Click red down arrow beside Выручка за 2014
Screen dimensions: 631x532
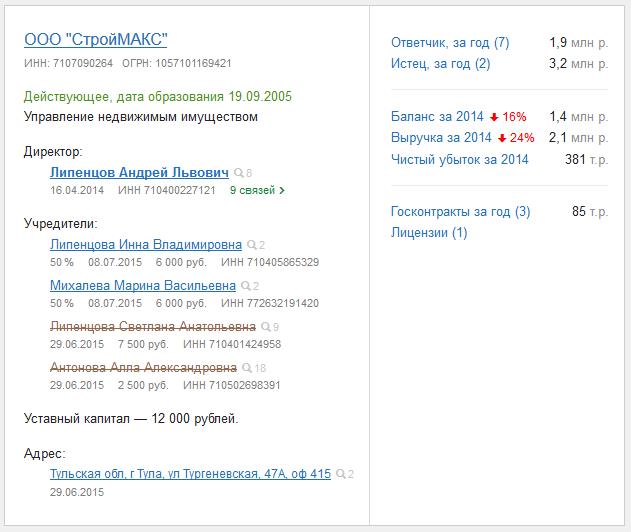pyautogui.click(x=502, y=138)
